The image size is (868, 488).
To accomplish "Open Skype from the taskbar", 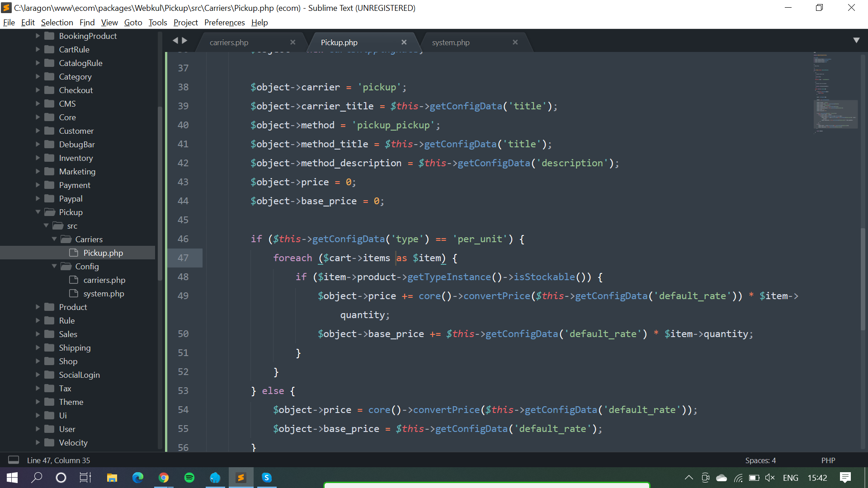I will click(267, 478).
